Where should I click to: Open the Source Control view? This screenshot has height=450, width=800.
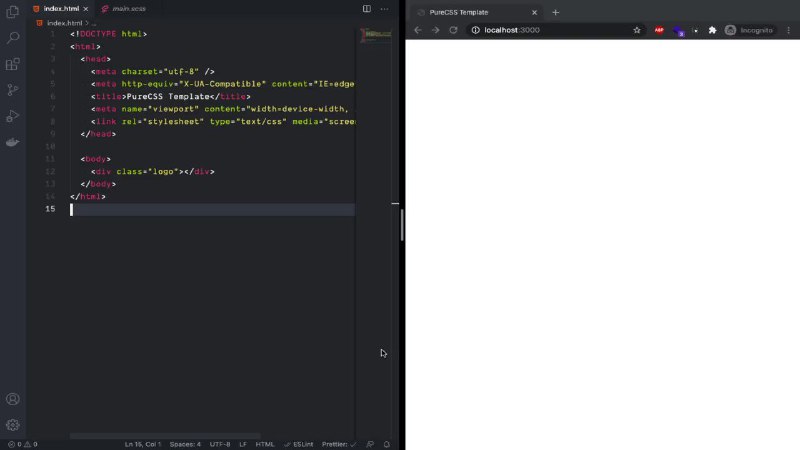click(x=13, y=90)
